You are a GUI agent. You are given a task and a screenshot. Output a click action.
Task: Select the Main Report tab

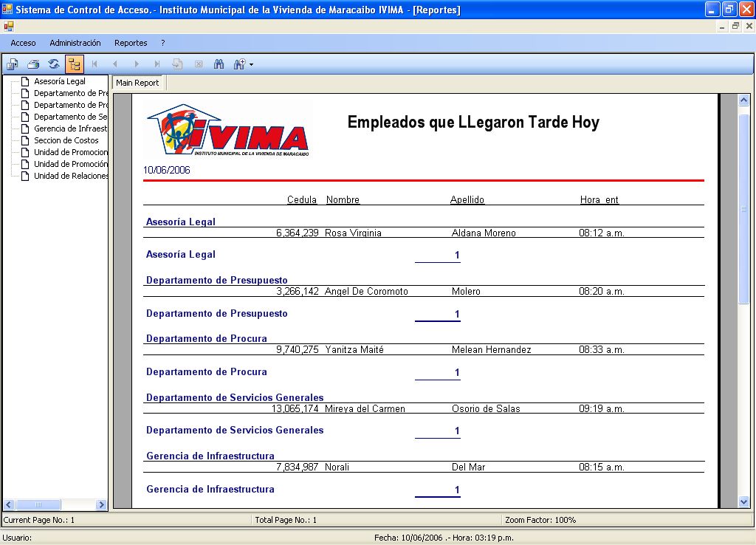[x=137, y=83]
